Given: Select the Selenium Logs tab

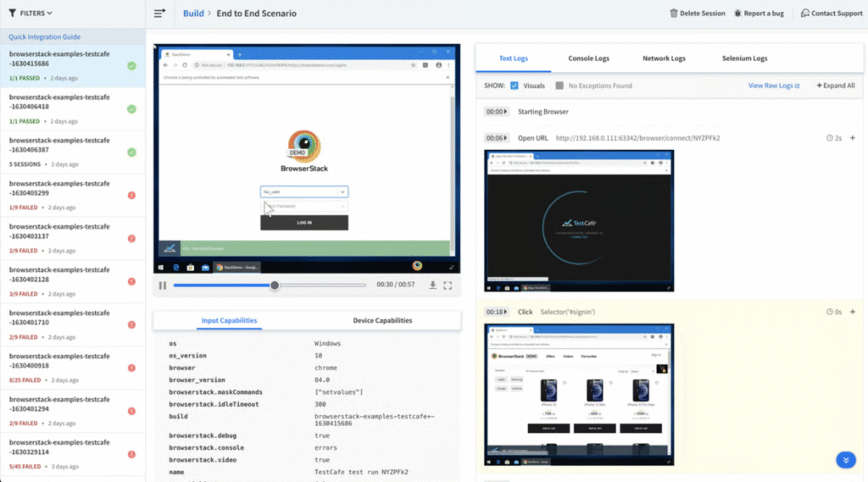Looking at the screenshot, I should pos(744,58).
